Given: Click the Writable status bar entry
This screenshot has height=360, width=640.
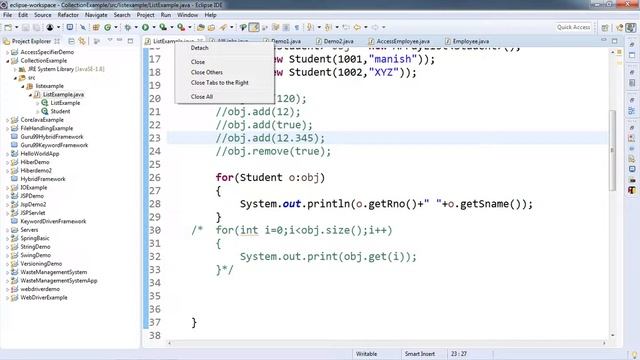Looking at the screenshot, I should click(x=367, y=354).
